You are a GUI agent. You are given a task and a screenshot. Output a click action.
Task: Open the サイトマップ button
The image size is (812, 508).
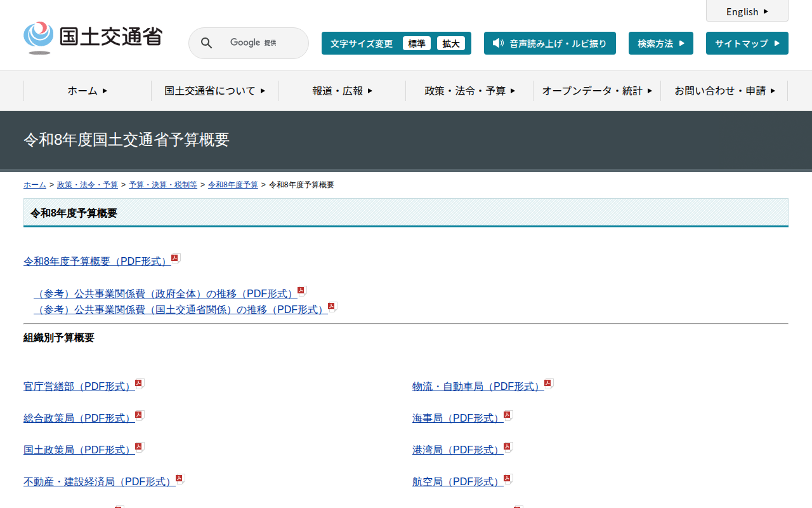(747, 43)
